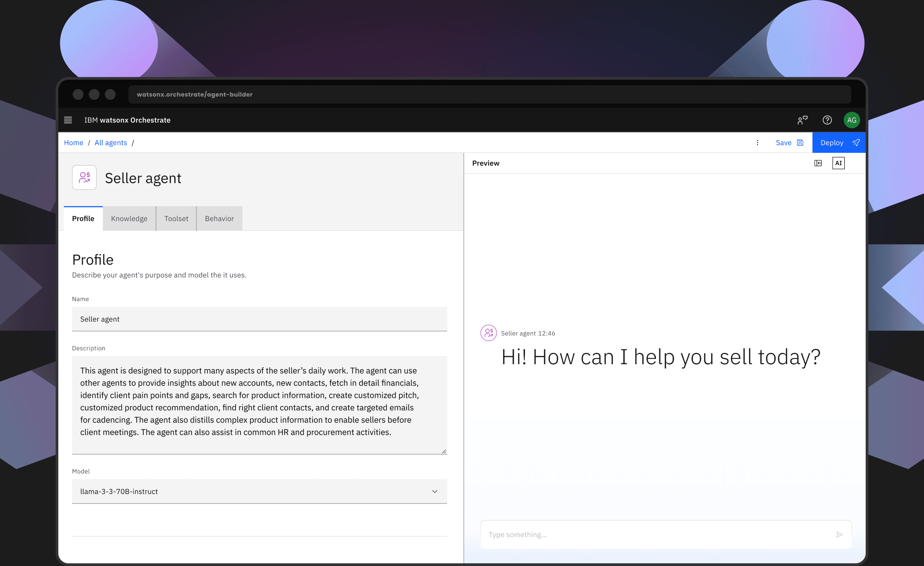Screen dimensions: 924x566
Task: Open the hamburger navigation menu
Action: click(x=68, y=120)
